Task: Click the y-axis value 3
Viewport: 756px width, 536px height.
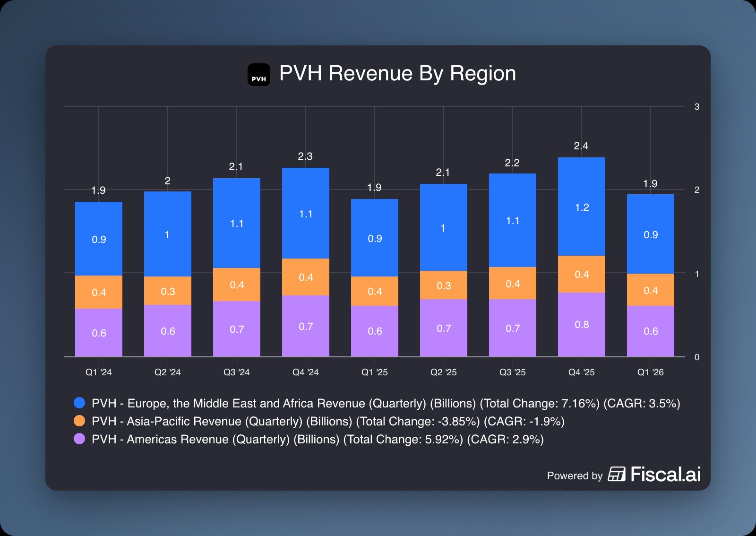Action: 697,106
